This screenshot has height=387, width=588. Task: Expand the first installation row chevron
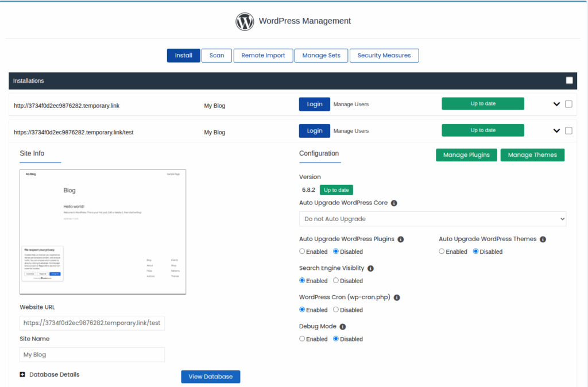[x=556, y=104]
